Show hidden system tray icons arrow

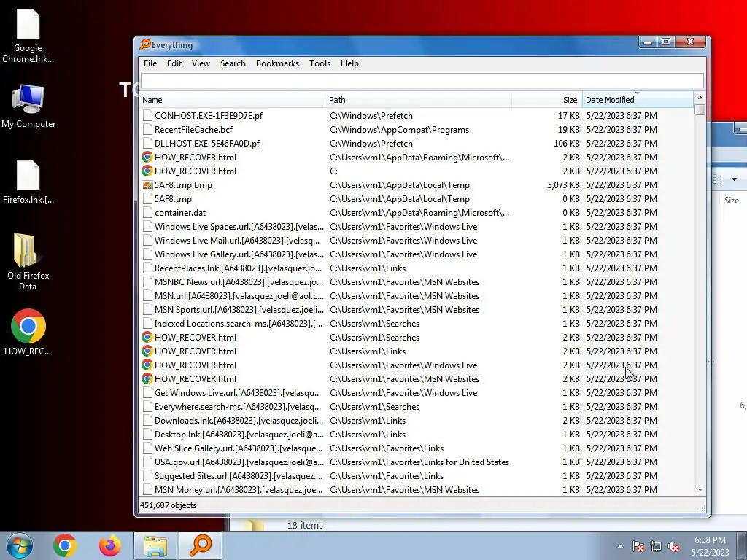[620, 546]
